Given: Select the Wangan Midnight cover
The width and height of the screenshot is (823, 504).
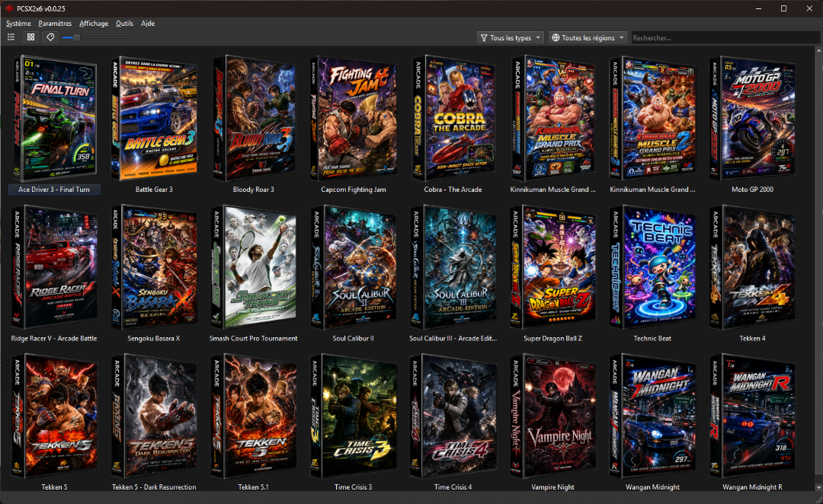Looking at the screenshot, I should (652, 416).
